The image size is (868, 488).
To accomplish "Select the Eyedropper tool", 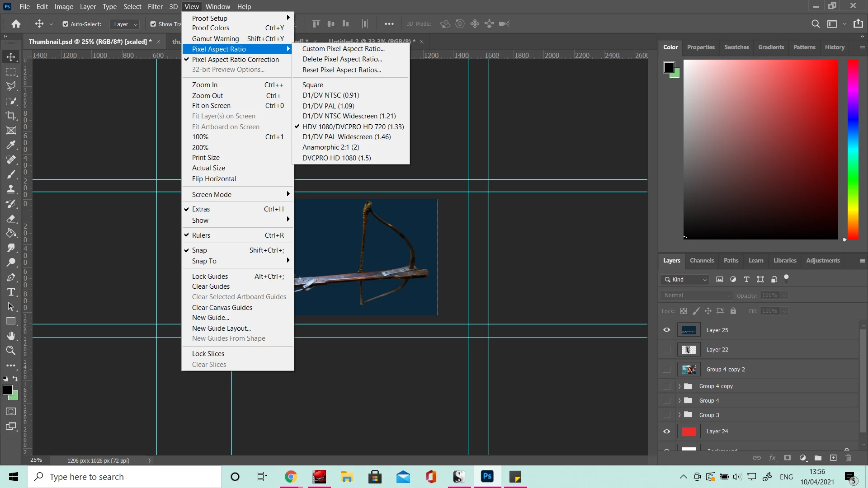I will click(x=11, y=145).
